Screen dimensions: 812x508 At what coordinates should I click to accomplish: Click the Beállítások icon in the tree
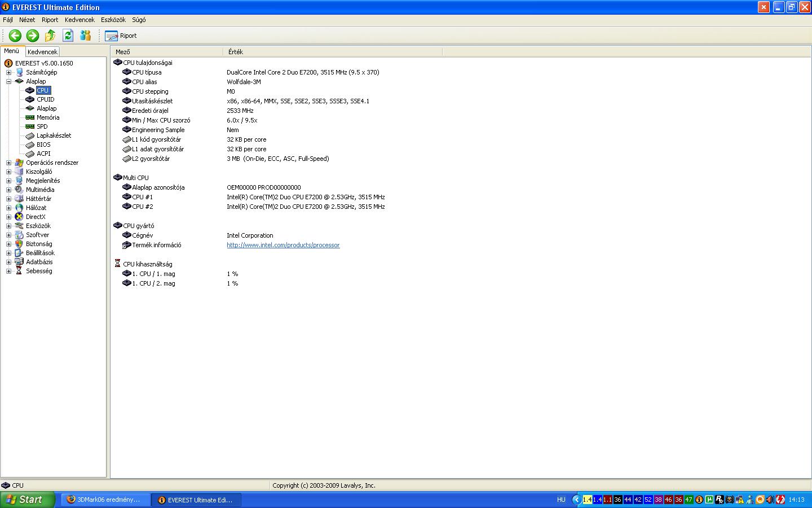point(19,253)
